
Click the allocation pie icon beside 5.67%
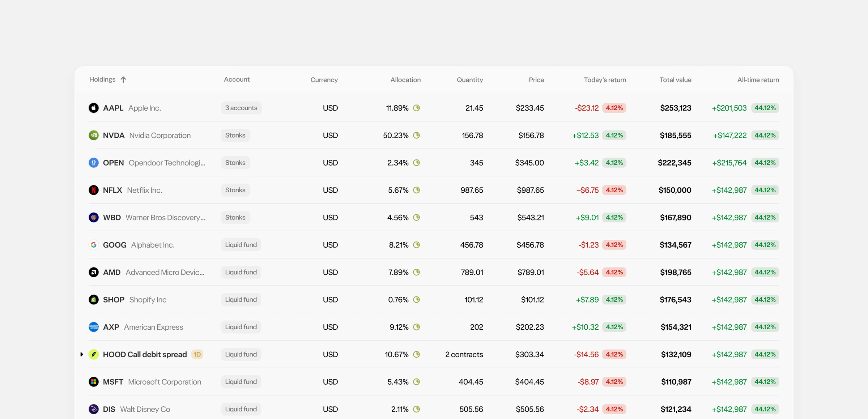click(x=417, y=190)
